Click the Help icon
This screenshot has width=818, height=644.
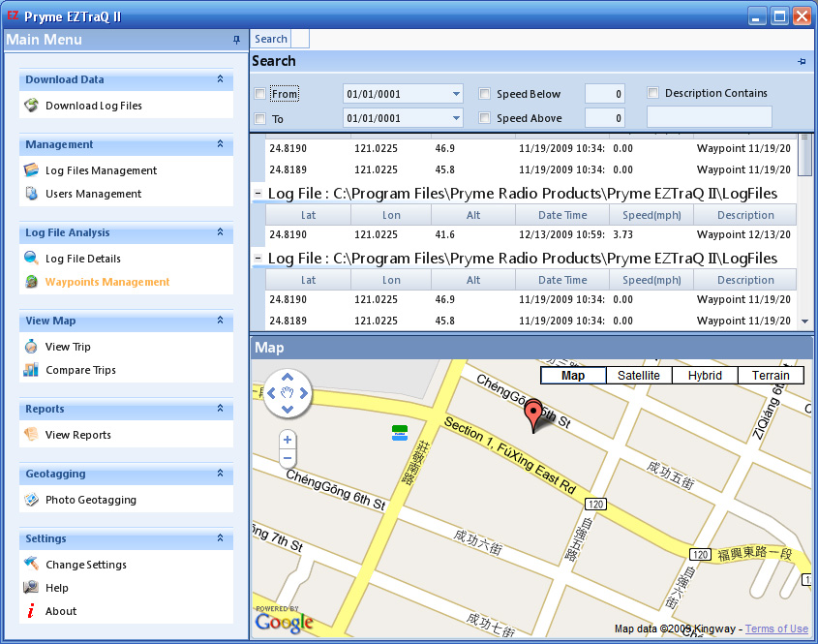(31, 587)
